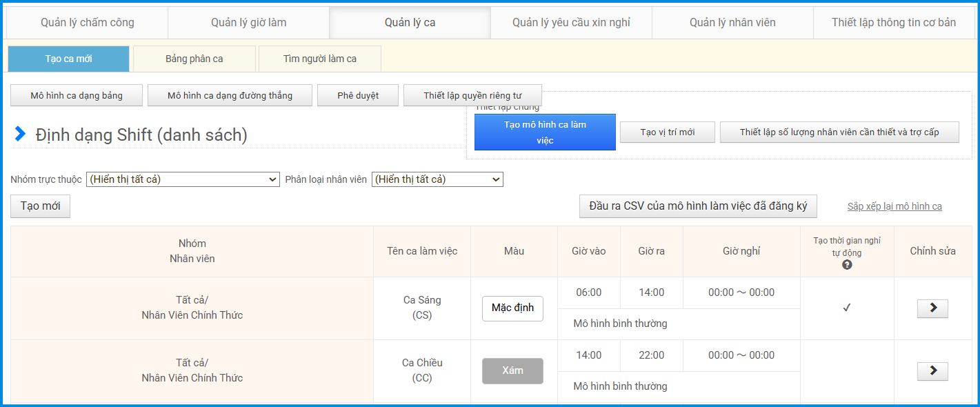The image size is (980, 407).
Task: Open edit arrow for Ca Chiều row
Action: coord(932,371)
